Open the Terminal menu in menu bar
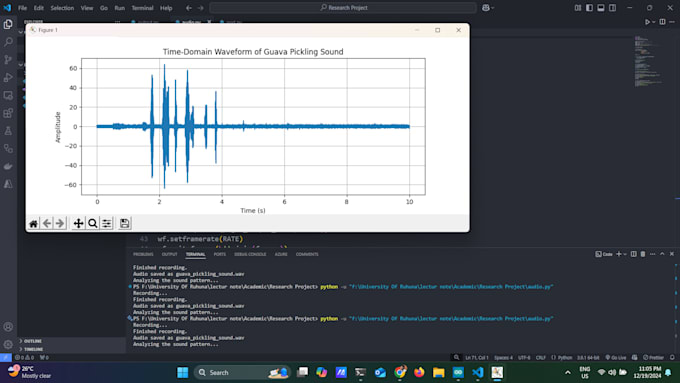680x383 pixels. (x=142, y=8)
